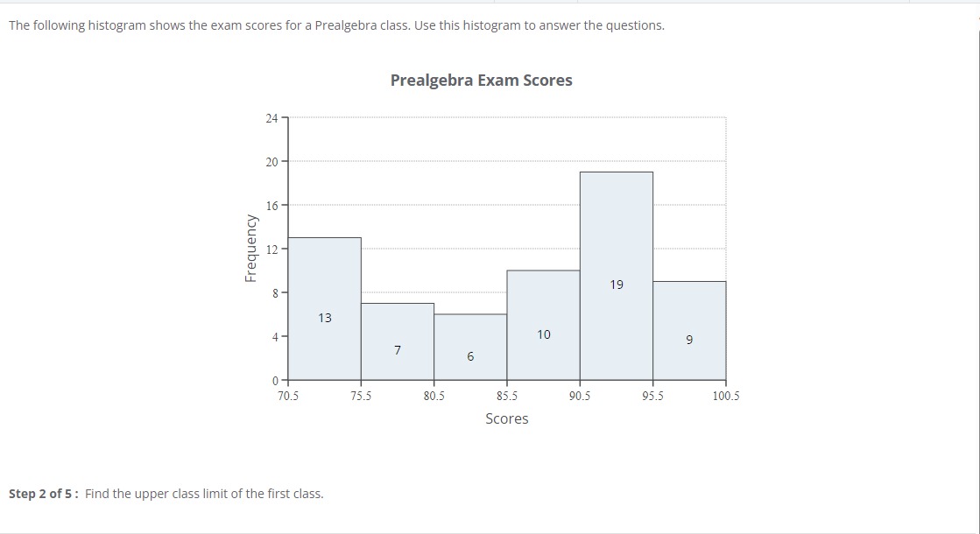Click the Step 2 of 5 text
The height and width of the screenshot is (534, 980).
pos(41,494)
